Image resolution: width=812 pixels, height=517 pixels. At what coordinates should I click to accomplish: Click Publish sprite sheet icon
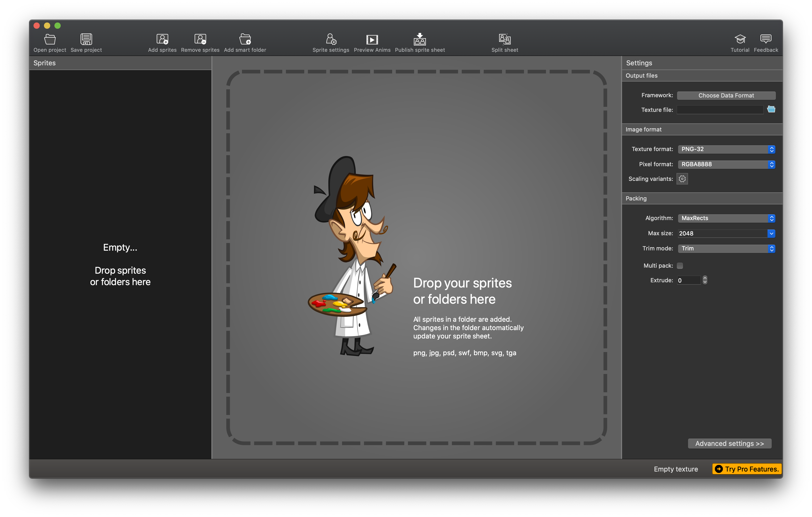click(420, 39)
